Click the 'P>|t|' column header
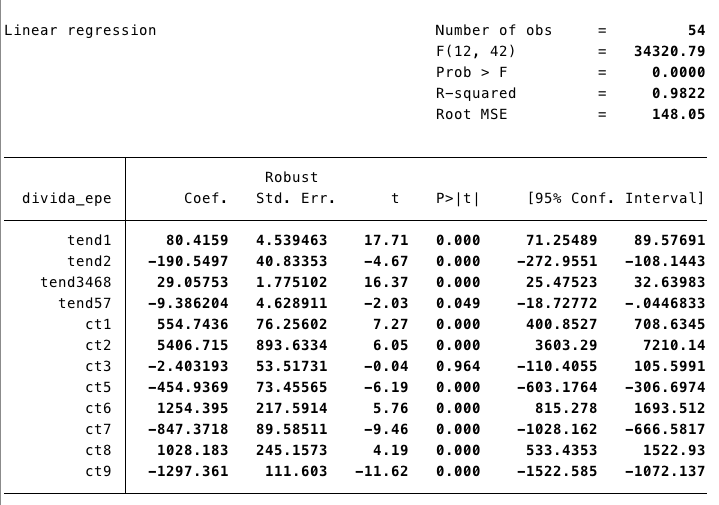The width and height of the screenshot is (719, 505). coord(458,198)
